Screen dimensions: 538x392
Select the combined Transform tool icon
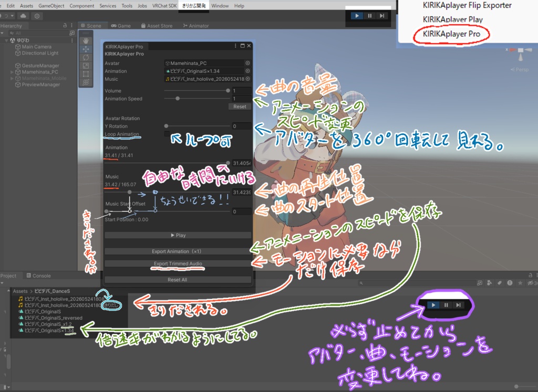coord(86,82)
